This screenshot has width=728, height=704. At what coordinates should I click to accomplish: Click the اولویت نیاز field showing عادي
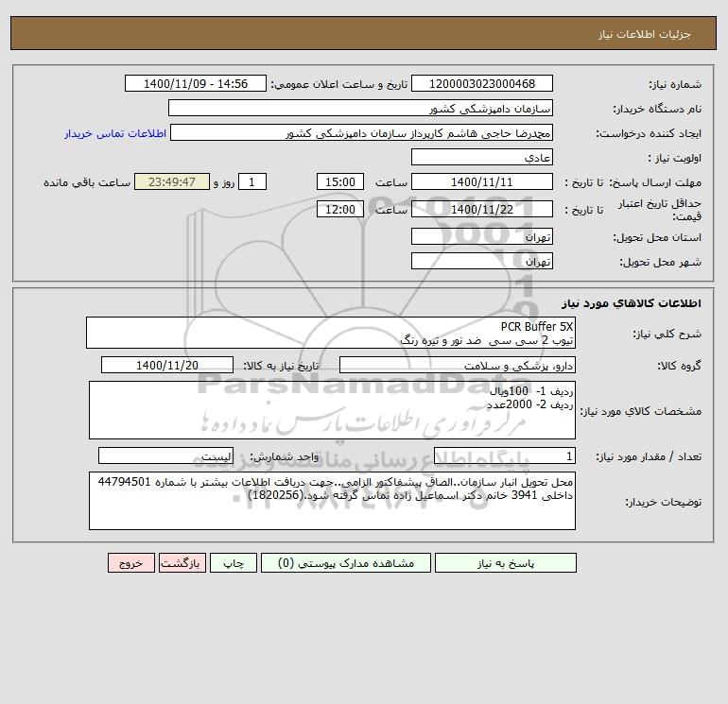point(482,157)
